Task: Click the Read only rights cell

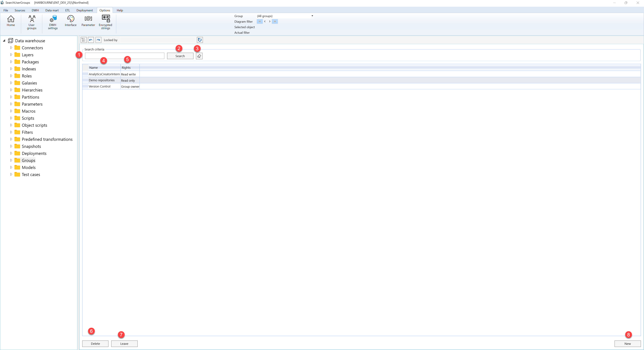Action: click(x=130, y=80)
